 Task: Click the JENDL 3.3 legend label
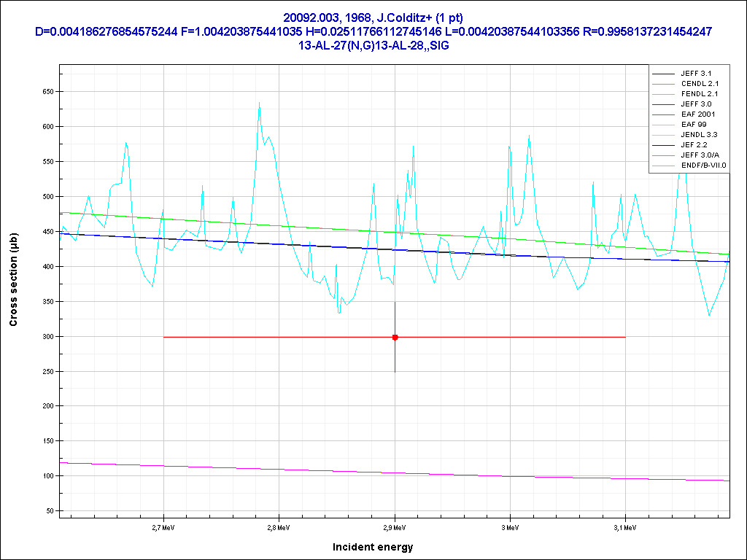tap(700, 135)
